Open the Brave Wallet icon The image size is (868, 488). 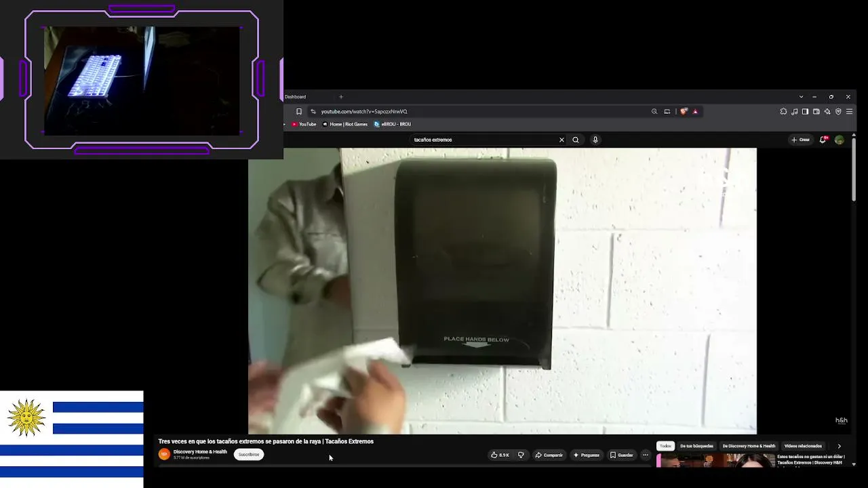(x=816, y=111)
